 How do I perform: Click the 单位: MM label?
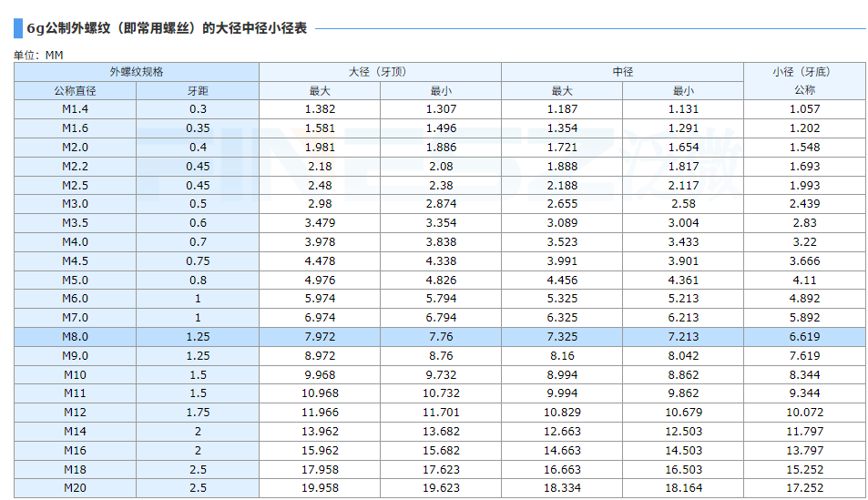(38, 55)
